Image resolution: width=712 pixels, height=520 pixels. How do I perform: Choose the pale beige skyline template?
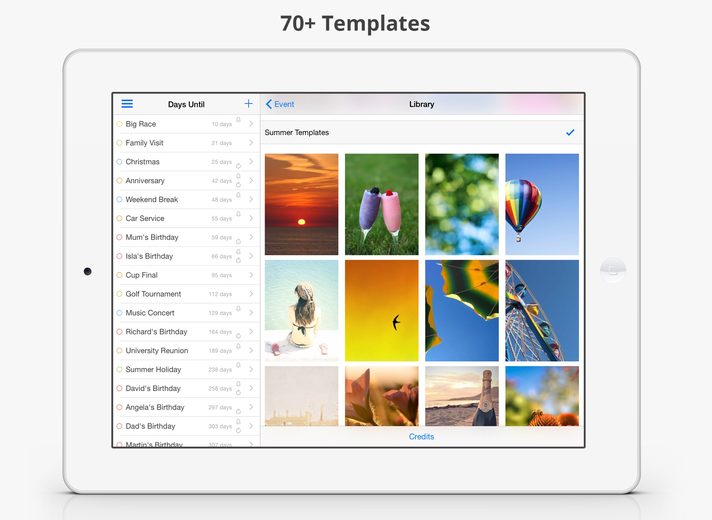[302, 396]
